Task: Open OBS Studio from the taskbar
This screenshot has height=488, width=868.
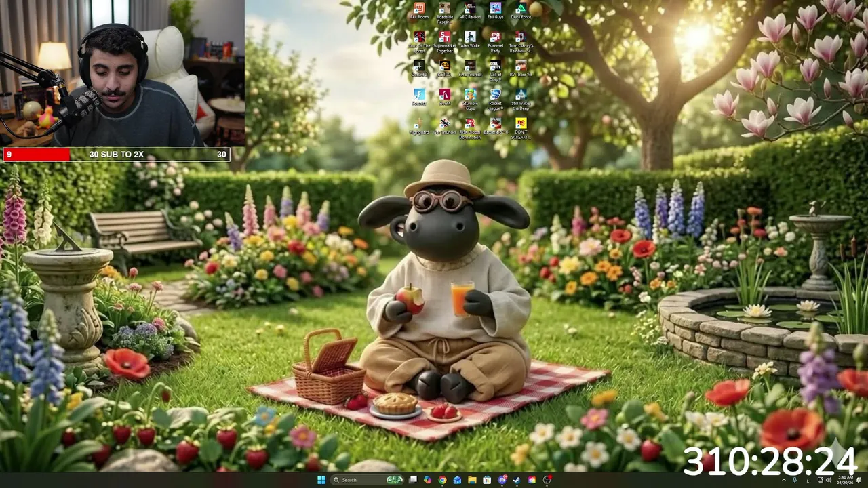Action: click(x=547, y=480)
